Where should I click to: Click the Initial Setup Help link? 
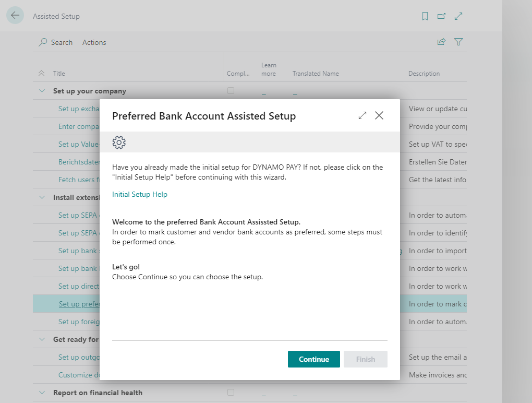[139, 194]
